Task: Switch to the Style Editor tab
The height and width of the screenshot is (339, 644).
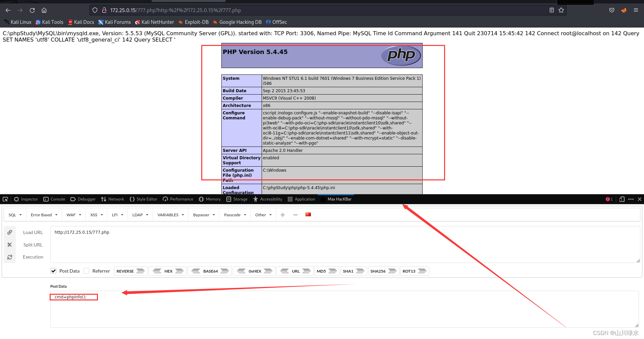Action: [144, 199]
